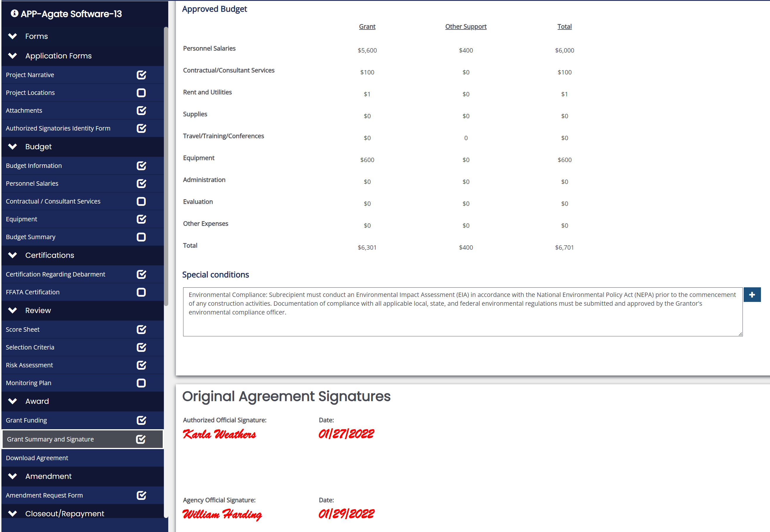Click the Grant column header
The image size is (770, 532).
tap(367, 26)
